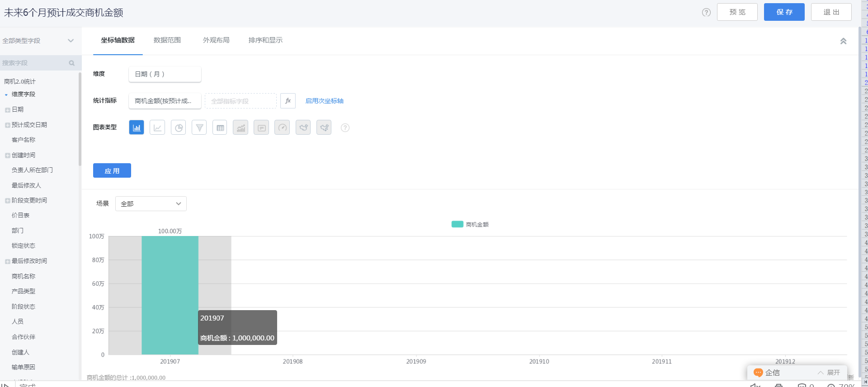Switch to the 外观布局 tab
Viewport: 868px width, 387px height.
(216, 40)
